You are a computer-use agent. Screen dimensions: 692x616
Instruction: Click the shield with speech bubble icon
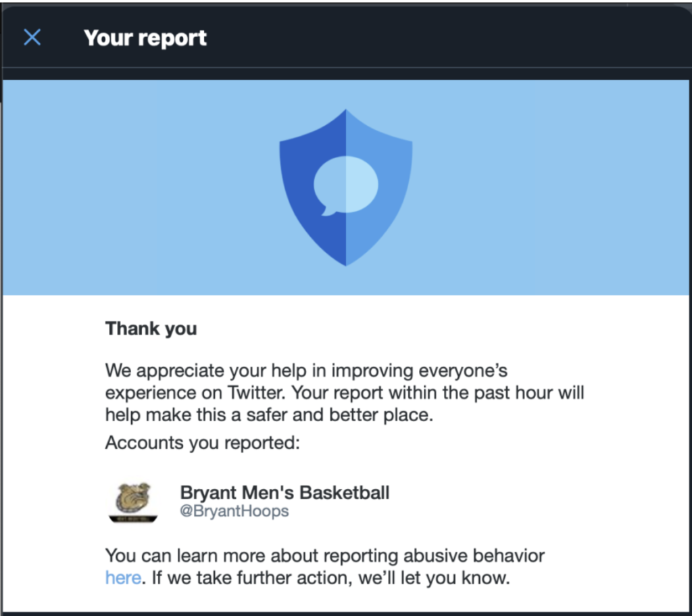click(x=346, y=187)
